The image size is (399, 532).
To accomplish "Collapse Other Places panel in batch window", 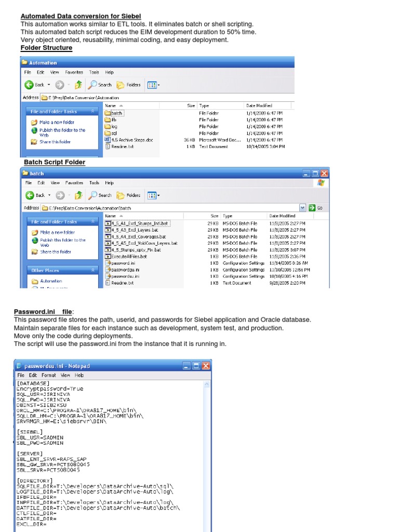I will 92,270.
